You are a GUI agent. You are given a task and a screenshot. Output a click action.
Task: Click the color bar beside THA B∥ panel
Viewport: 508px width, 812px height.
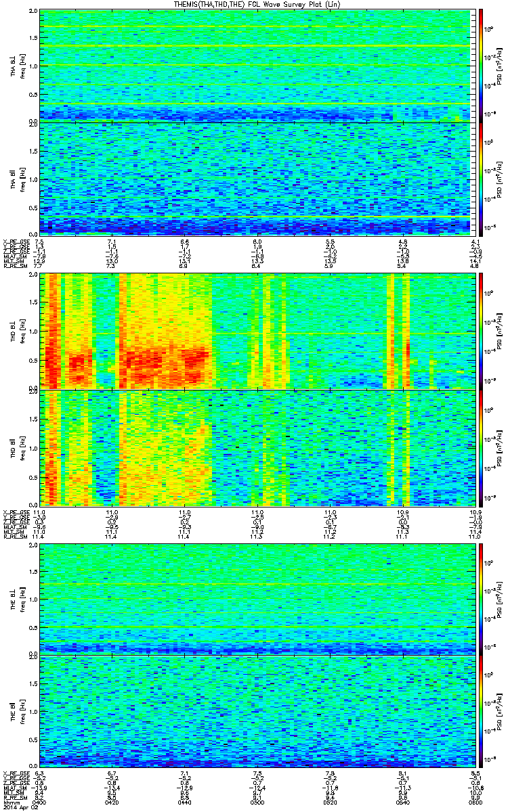481,178
